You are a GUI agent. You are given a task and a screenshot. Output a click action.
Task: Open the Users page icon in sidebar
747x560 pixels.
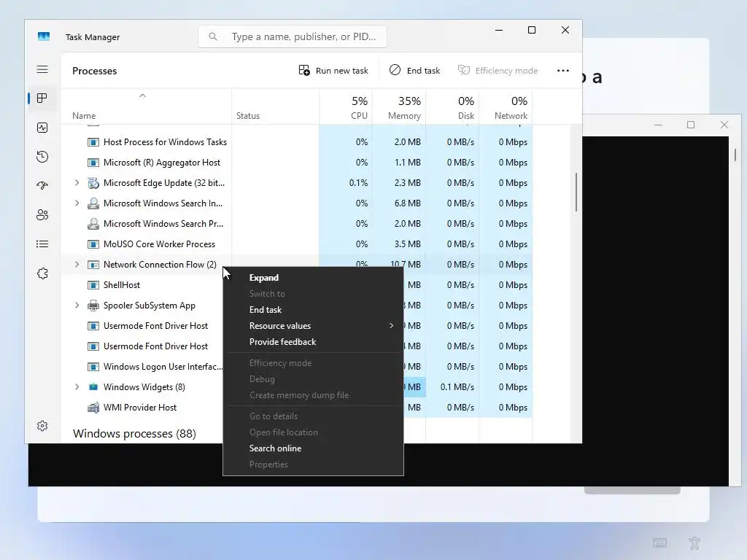pyautogui.click(x=42, y=215)
